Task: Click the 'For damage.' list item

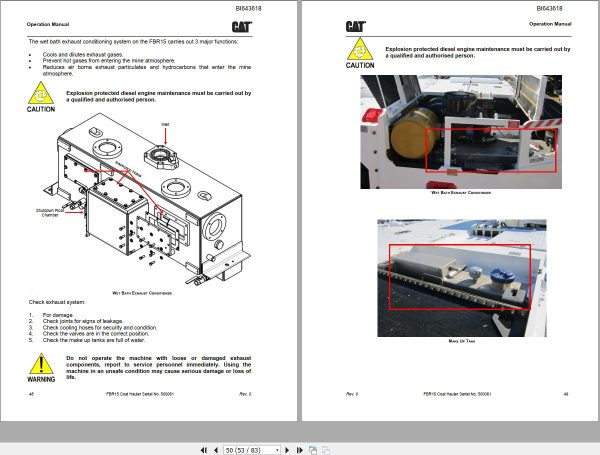Action: click(x=58, y=315)
